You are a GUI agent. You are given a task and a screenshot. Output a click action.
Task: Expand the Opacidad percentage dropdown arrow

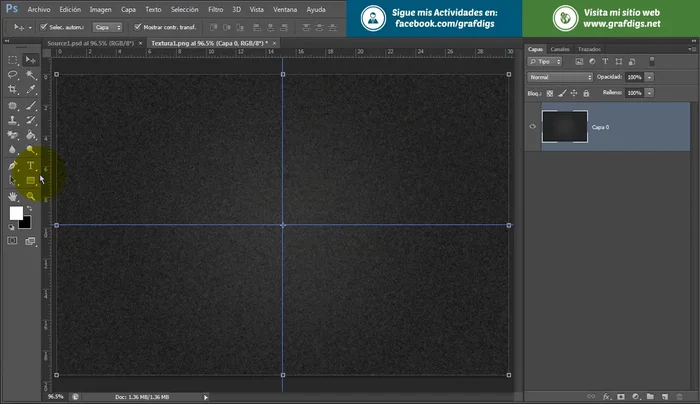pyautogui.click(x=651, y=76)
